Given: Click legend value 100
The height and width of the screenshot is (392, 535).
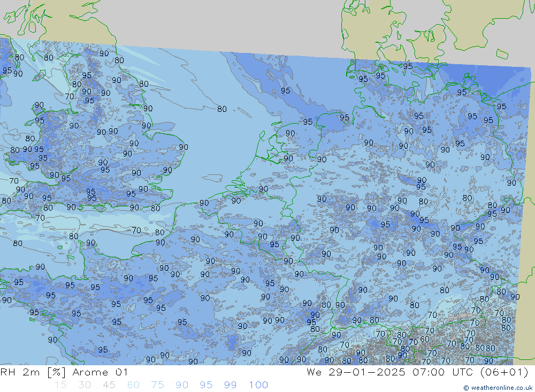Looking at the screenshot, I should [258, 385].
